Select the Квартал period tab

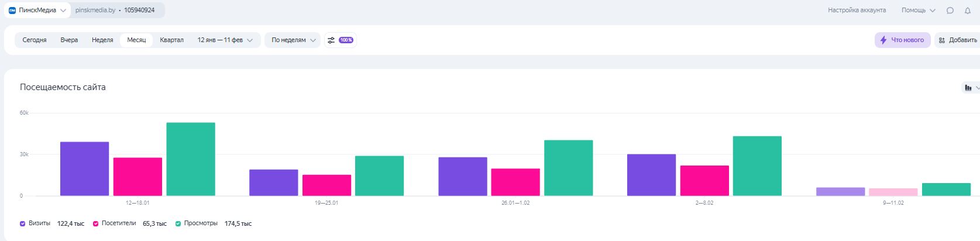coord(171,40)
